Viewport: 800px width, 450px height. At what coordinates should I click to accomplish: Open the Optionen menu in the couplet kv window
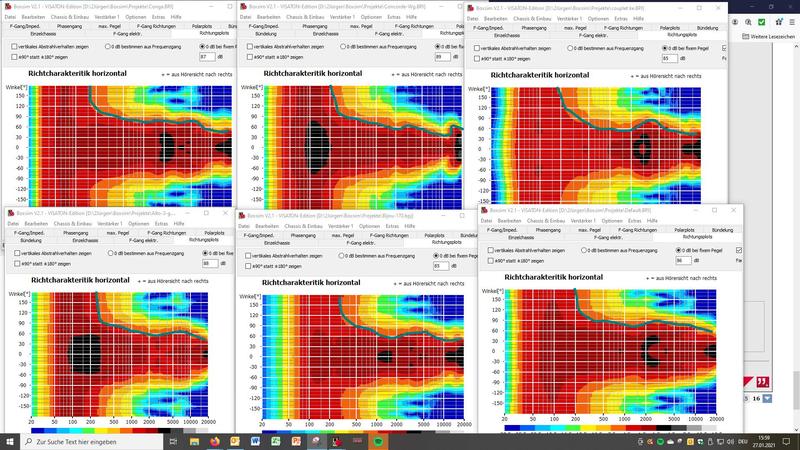click(598, 18)
